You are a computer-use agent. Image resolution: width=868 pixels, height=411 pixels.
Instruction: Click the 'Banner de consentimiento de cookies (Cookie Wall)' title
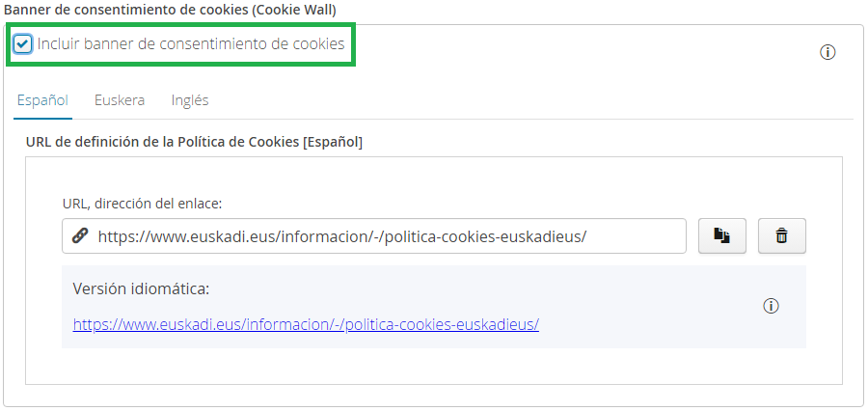tap(170, 10)
